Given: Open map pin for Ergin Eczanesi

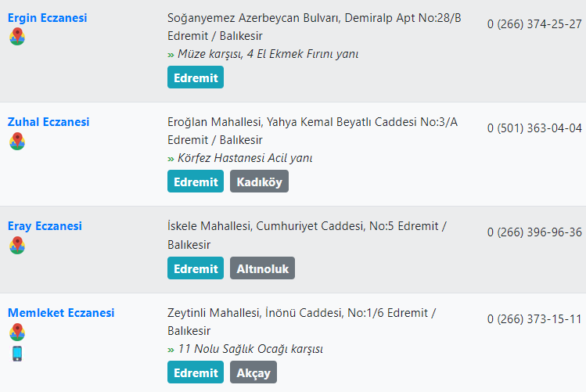Looking at the screenshot, I should click(x=17, y=36).
